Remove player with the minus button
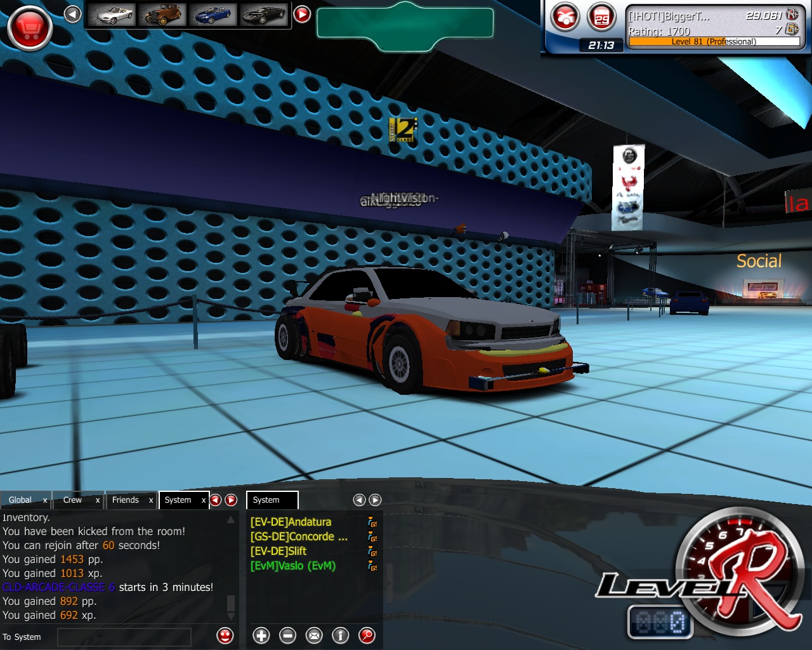Image resolution: width=812 pixels, height=650 pixels. (288, 635)
